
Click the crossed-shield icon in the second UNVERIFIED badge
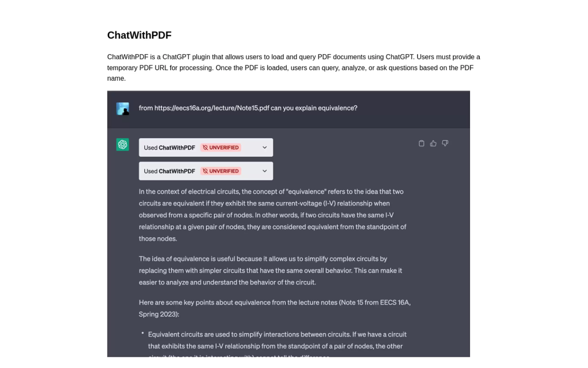[205, 171]
